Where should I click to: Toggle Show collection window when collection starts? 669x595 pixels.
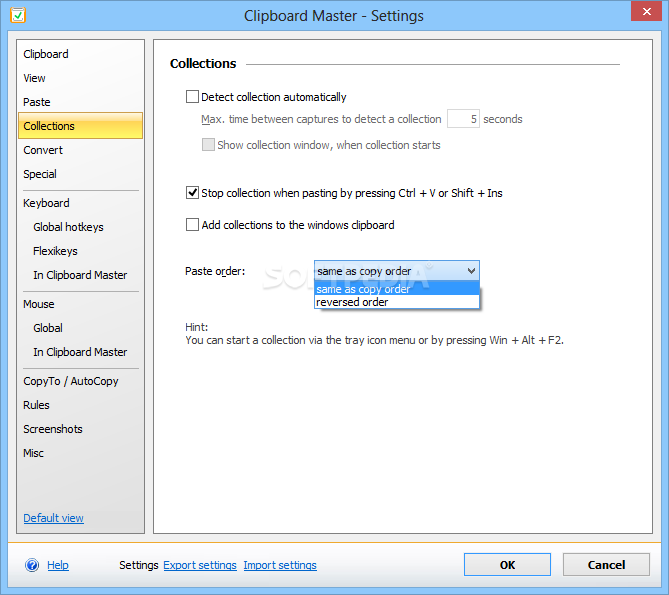click(x=208, y=145)
